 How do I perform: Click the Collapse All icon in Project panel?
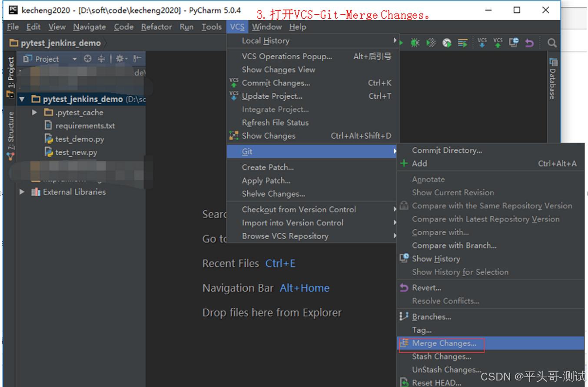pyautogui.click(x=102, y=59)
